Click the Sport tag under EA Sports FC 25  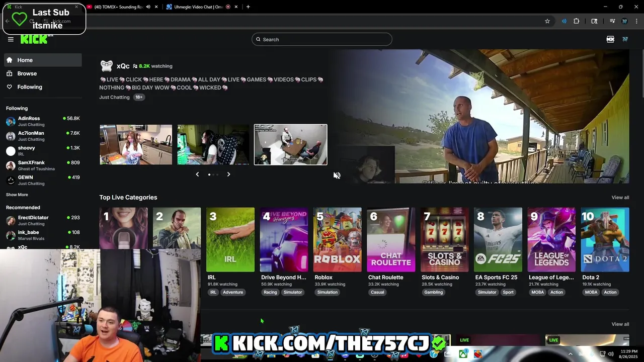pyautogui.click(x=508, y=292)
